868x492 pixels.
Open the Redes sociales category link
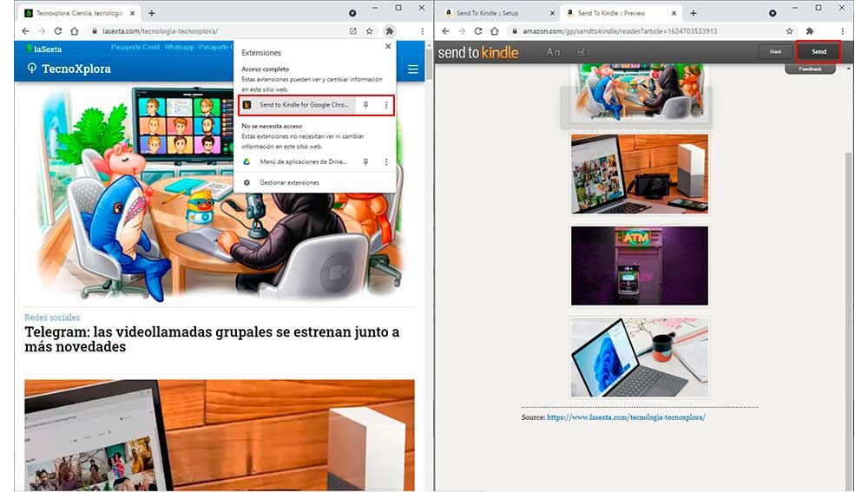tap(52, 318)
